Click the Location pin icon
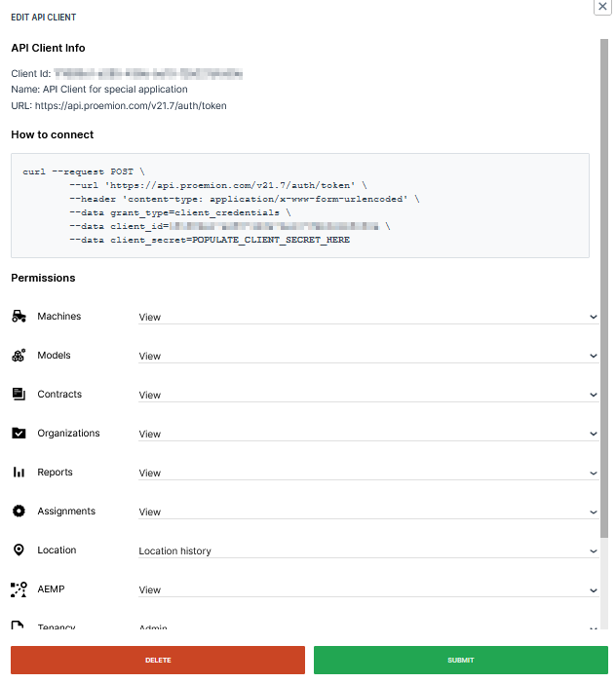Screen dimensions: 616x683 coord(19,550)
